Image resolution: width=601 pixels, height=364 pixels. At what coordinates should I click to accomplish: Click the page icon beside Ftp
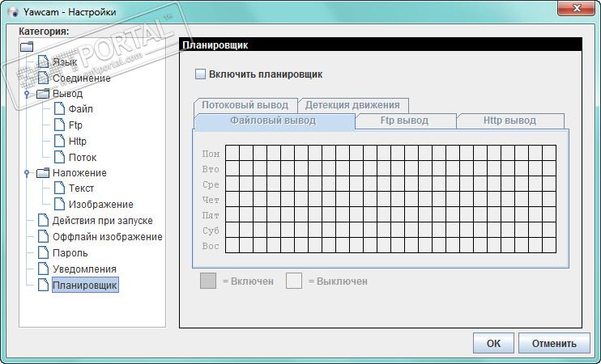point(59,125)
